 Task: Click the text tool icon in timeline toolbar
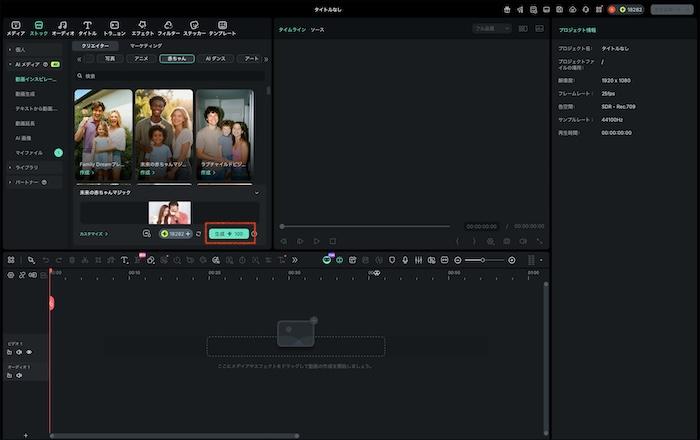[x=124, y=259]
